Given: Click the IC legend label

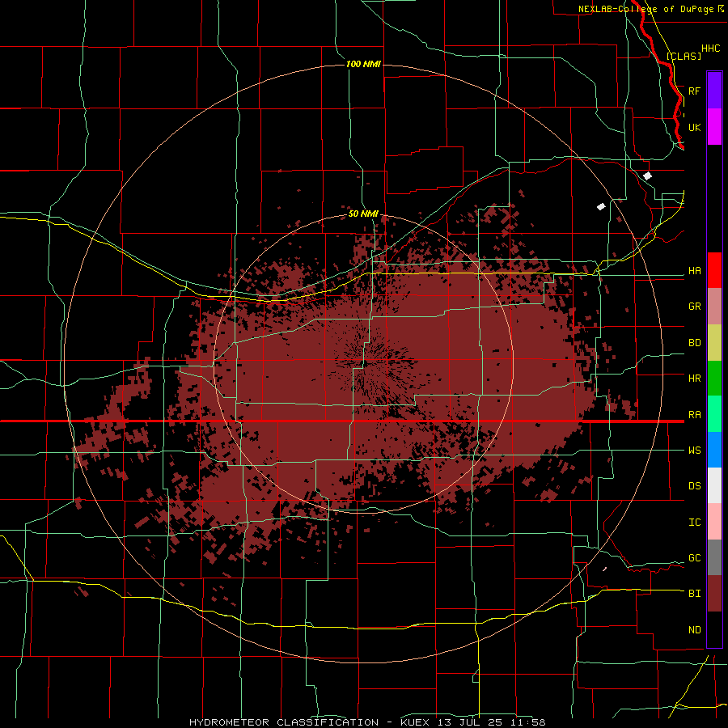Looking at the screenshot, I should [694, 523].
